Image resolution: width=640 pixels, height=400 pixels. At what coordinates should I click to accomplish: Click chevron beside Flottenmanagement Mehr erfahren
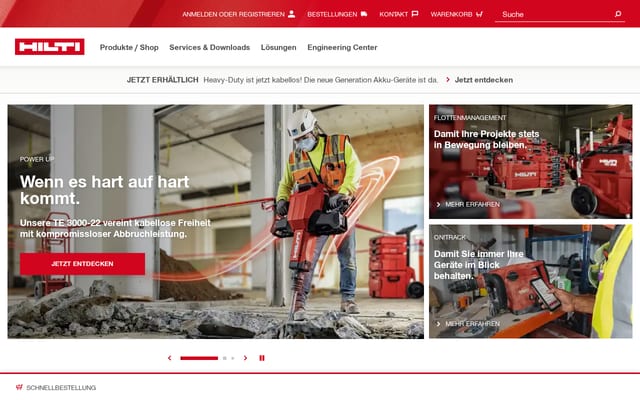(439, 204)
